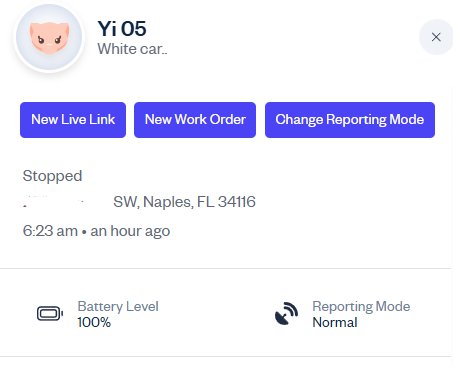Click the bullet separator after 6:23 am
Viewport: 453px width, 366px height.
pos(84,232)
